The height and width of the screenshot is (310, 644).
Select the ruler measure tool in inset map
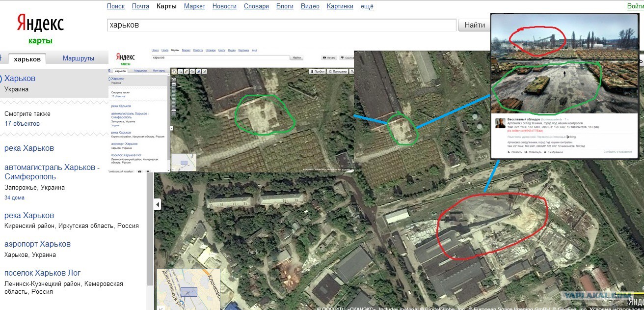click(186, 71)
